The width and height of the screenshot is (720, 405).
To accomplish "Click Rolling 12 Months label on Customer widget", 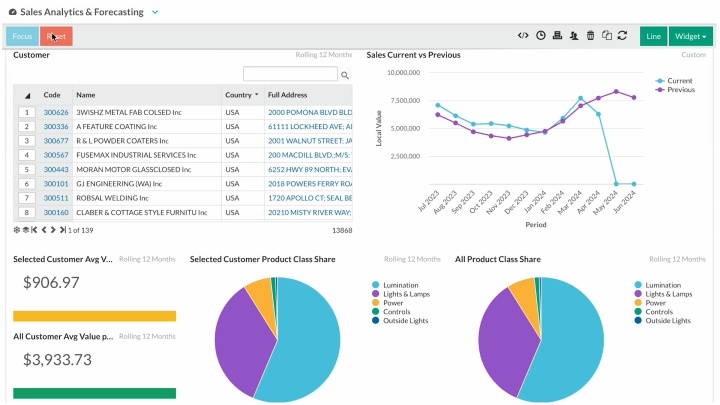I will click(324, 55).
